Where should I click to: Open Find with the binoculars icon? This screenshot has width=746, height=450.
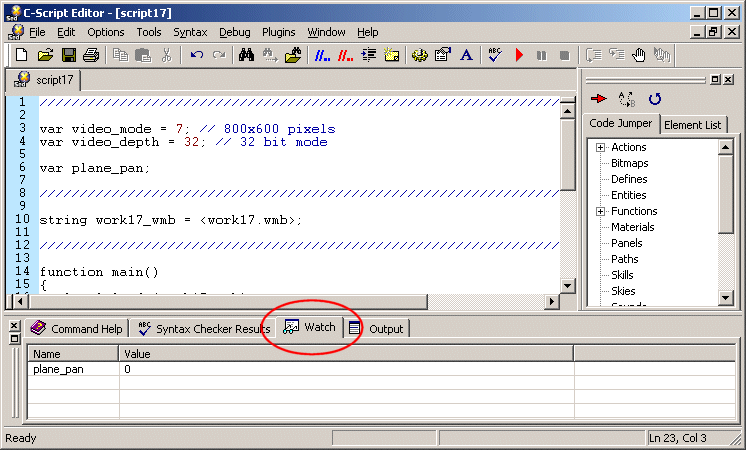tap(246, 55)
